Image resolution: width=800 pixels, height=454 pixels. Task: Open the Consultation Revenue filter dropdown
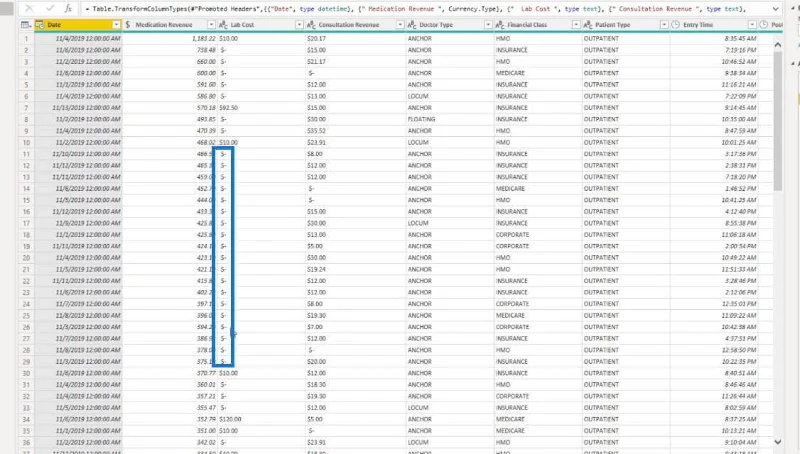400,24
